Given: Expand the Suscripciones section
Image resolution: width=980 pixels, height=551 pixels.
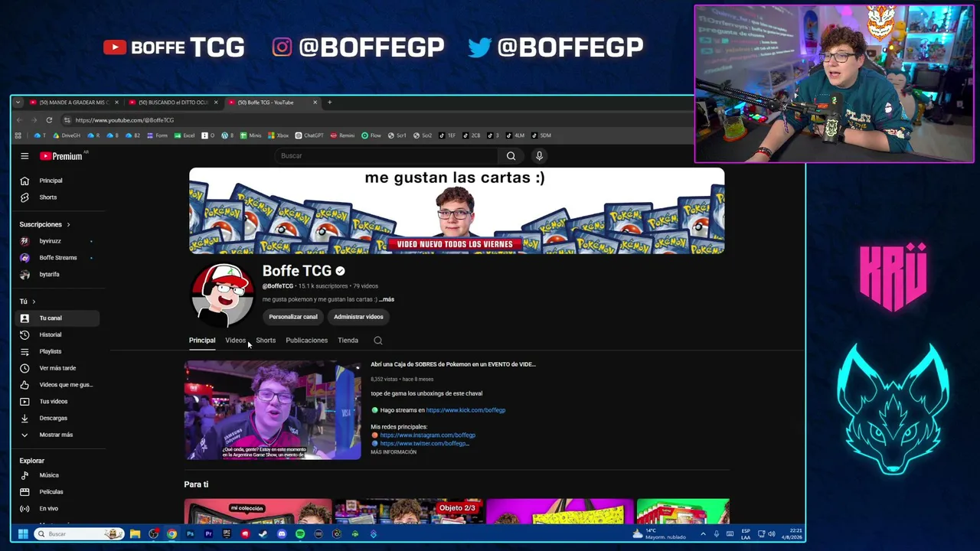Looking at the screenshot, I should [x=44, y=225].
